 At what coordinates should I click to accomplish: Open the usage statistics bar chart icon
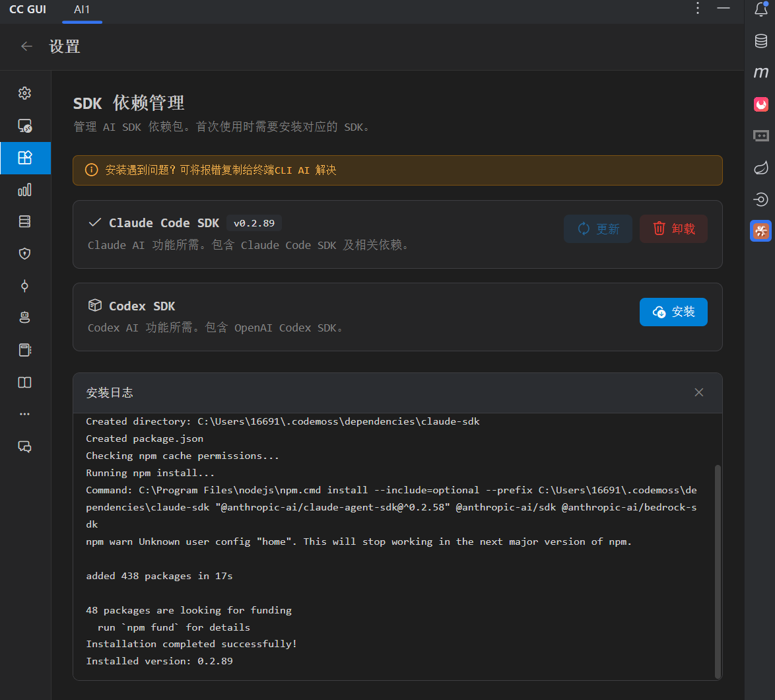(x=24, y=190)
